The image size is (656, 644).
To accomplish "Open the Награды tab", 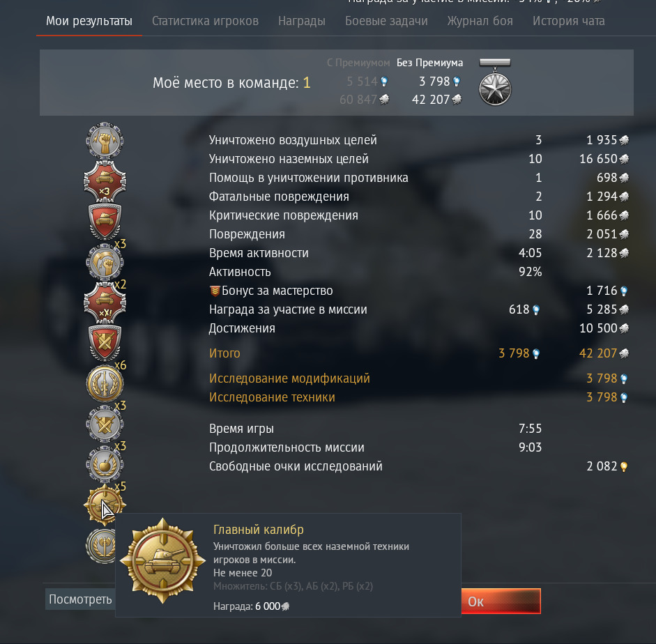I will [x=302, y=21].
